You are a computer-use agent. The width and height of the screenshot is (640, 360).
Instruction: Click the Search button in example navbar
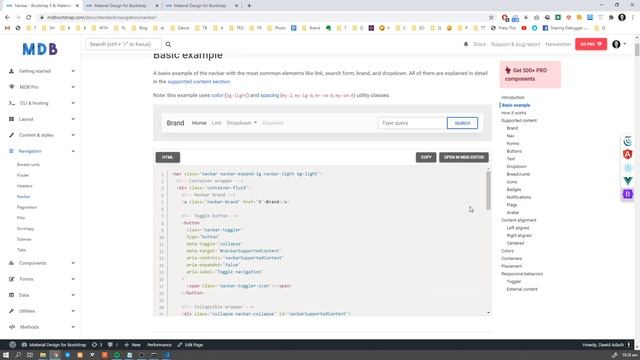[x=462, y=123]
